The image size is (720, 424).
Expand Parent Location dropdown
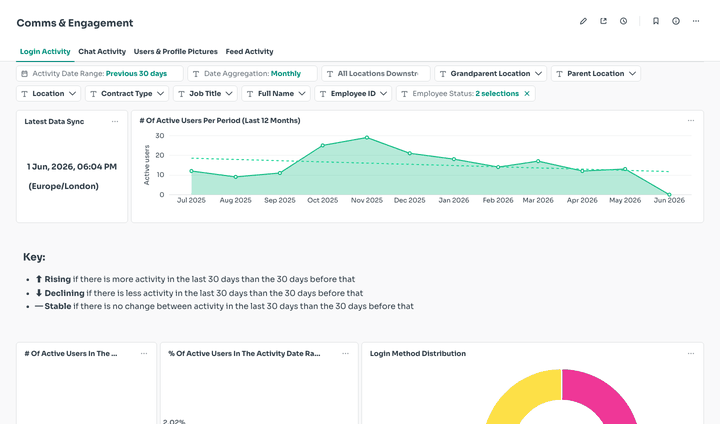pyautogui.click(x=596, y=73)
